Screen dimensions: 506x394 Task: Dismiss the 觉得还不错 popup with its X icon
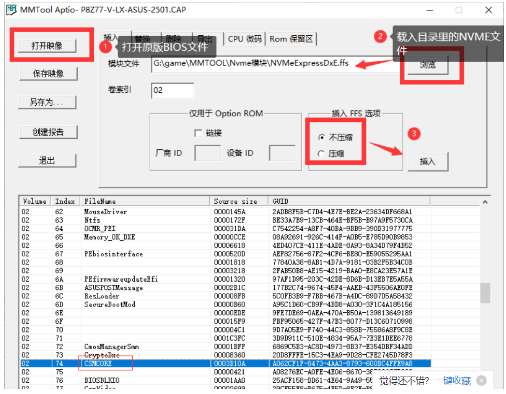[x=481, y=380]
